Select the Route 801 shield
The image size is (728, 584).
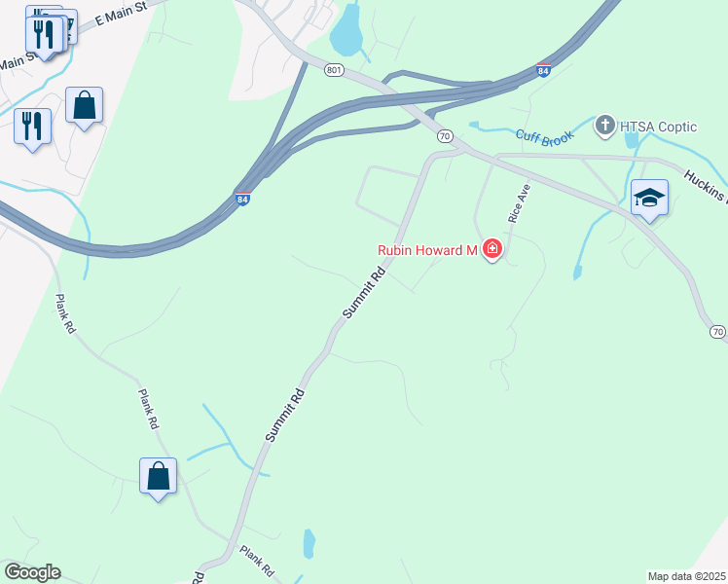point(334,70)
